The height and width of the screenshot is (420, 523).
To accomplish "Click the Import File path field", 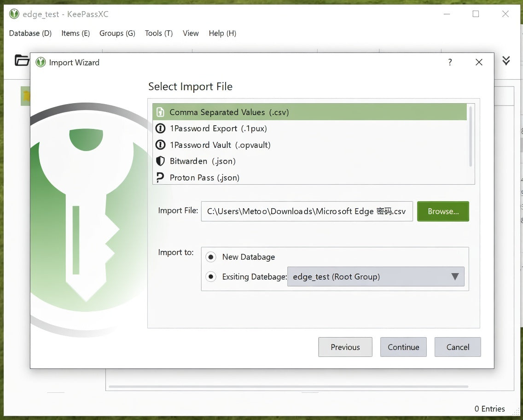I will coord(307,211).
